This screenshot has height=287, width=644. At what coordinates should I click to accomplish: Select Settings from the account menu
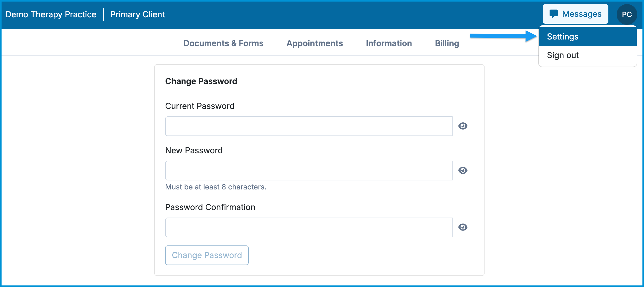coord(563,36)
